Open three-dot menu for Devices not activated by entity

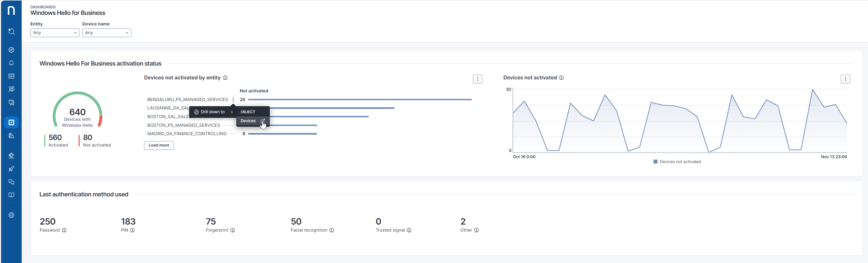tap(477, 79)
